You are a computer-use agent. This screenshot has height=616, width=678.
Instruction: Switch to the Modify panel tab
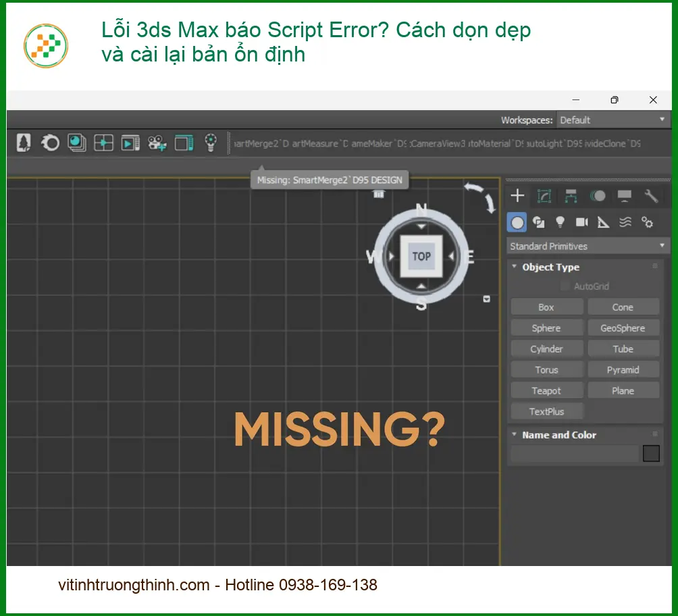(544, 196)
